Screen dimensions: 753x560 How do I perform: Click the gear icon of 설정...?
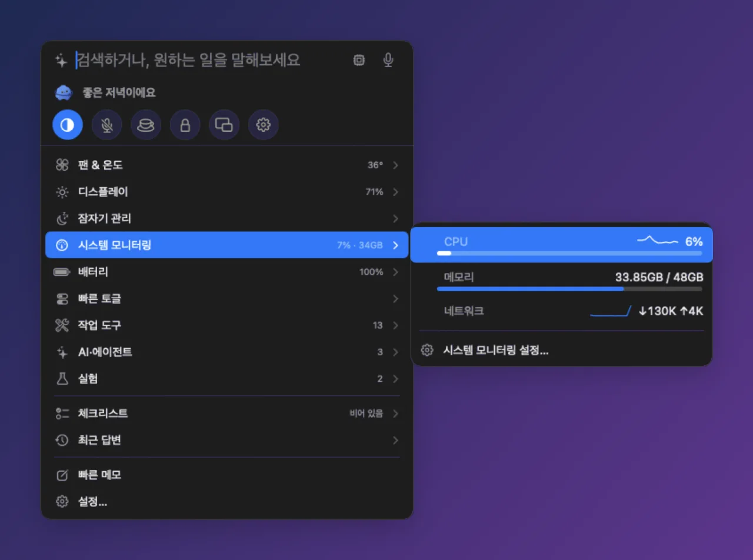click(62, 502)
